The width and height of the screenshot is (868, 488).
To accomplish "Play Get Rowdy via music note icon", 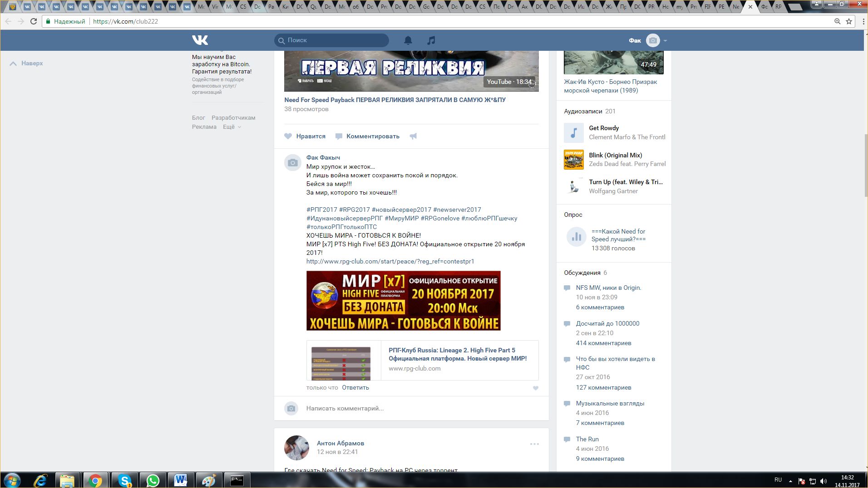I will pos(574,133).
